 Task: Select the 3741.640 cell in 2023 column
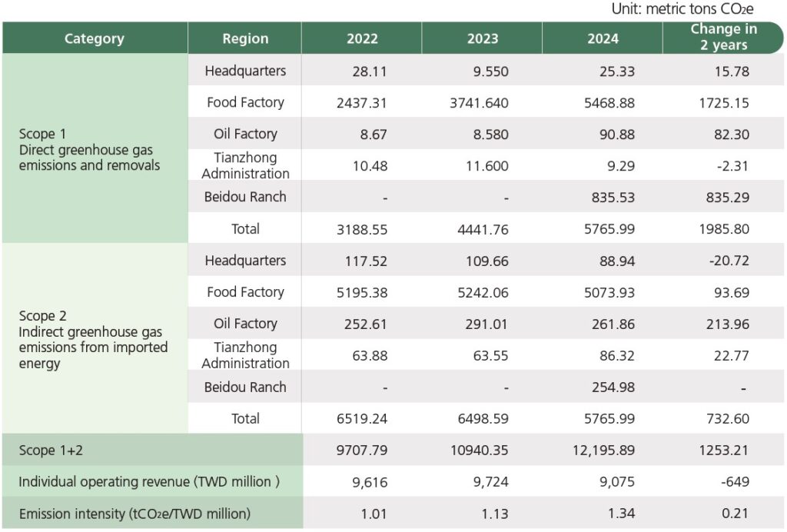point(482,102)
